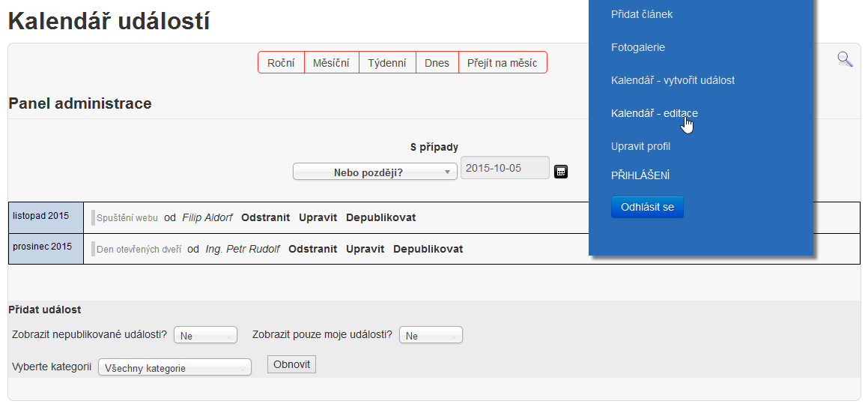Jump to Dnes view
The height and width of the screenshot is (407, 868).
point(437,62)
